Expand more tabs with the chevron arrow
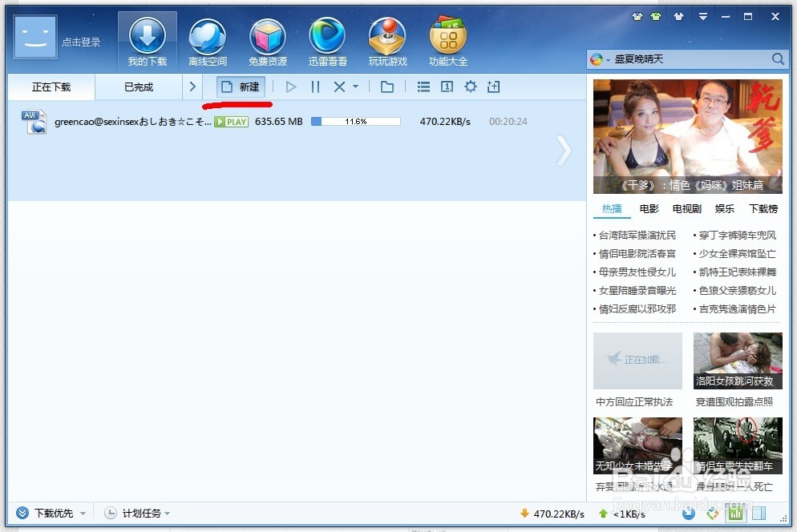This screenshot has width=797, height=532. 192,87
